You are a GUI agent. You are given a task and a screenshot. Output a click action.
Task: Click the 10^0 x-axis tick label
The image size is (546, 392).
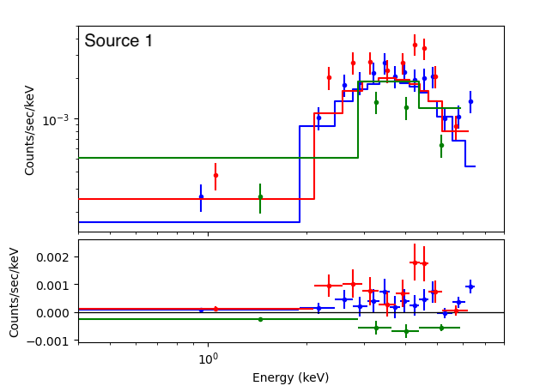pos(209,359)
